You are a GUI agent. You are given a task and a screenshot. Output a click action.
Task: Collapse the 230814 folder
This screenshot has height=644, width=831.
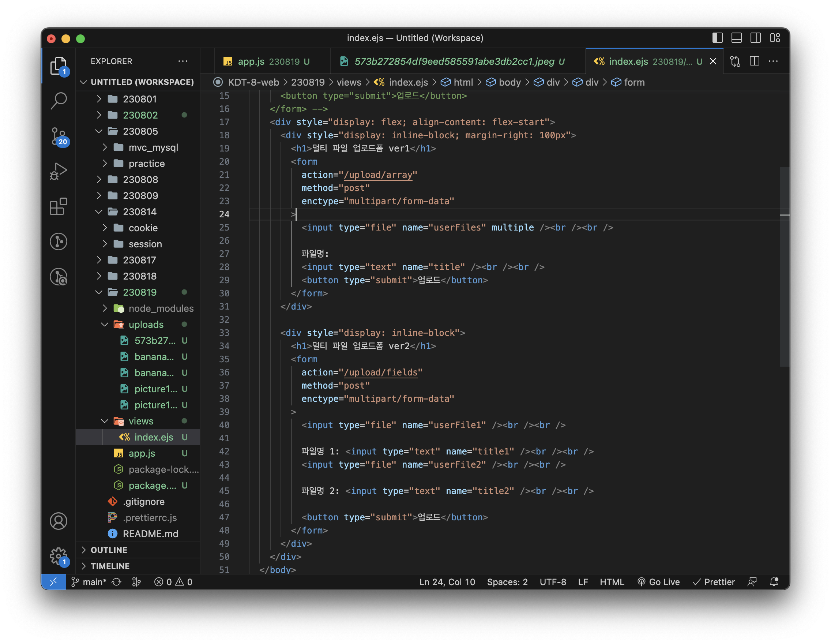(138, 211)
